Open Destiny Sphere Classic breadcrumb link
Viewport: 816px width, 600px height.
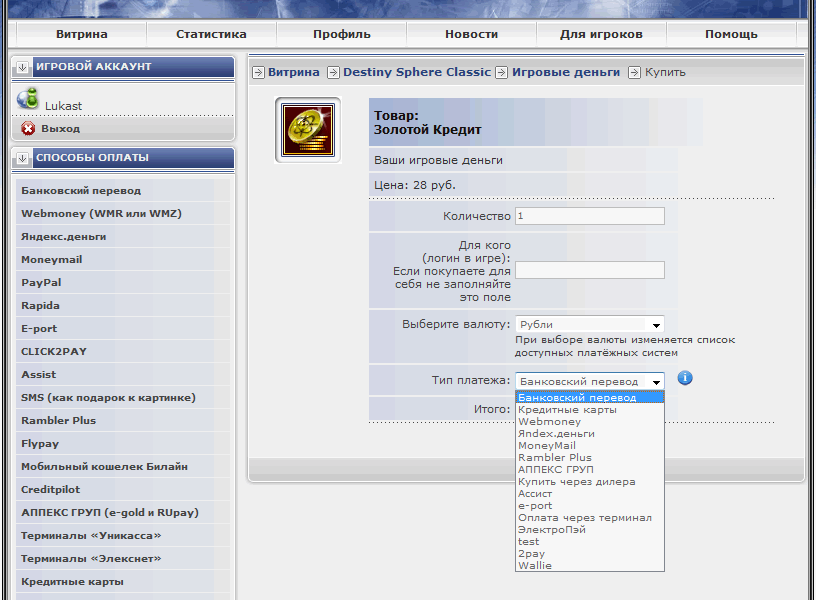click(416, 72)
